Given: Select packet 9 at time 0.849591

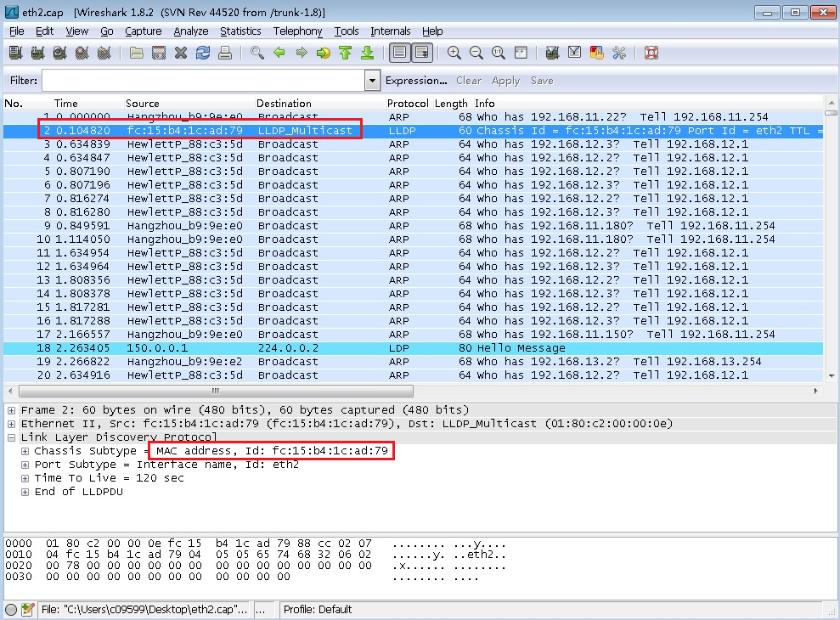Looking at the screenshot, I should point(413,226).
